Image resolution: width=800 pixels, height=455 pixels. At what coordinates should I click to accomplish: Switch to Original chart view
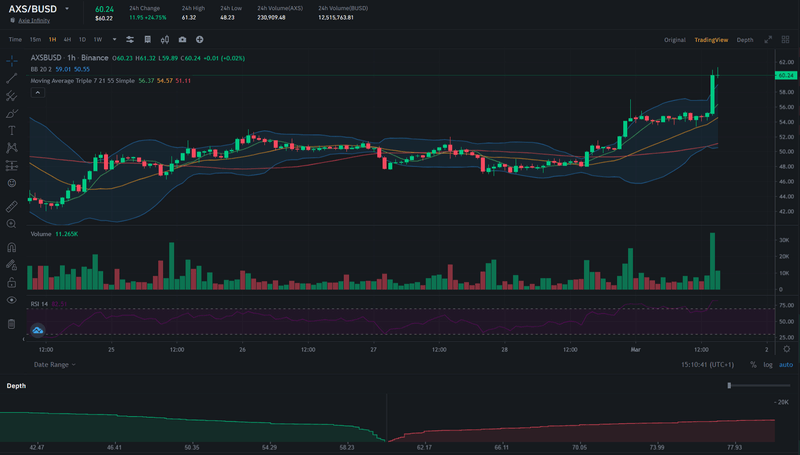pyautogui.click(x=674, y=40)
